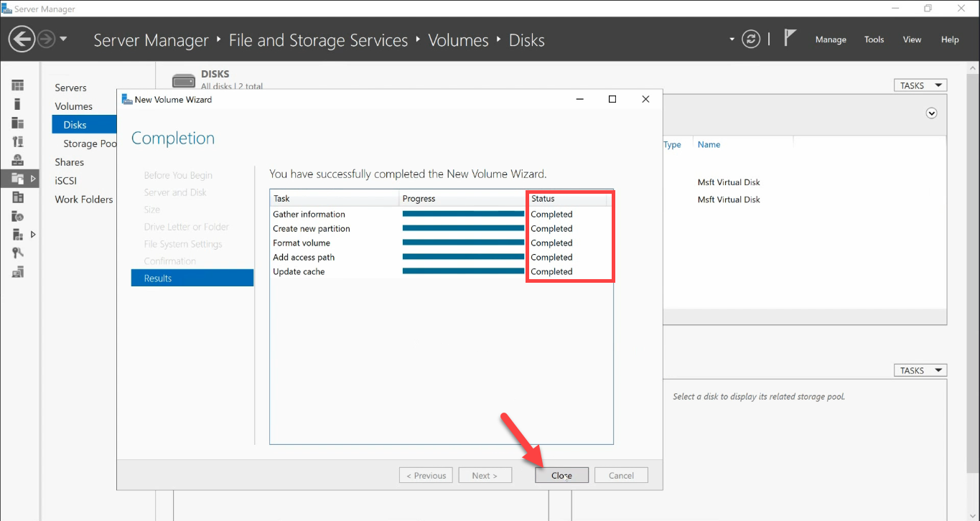Select Disks in the navigation pane
The width and height of the screenshot is (980, 521).
click(x=84, y=125)
